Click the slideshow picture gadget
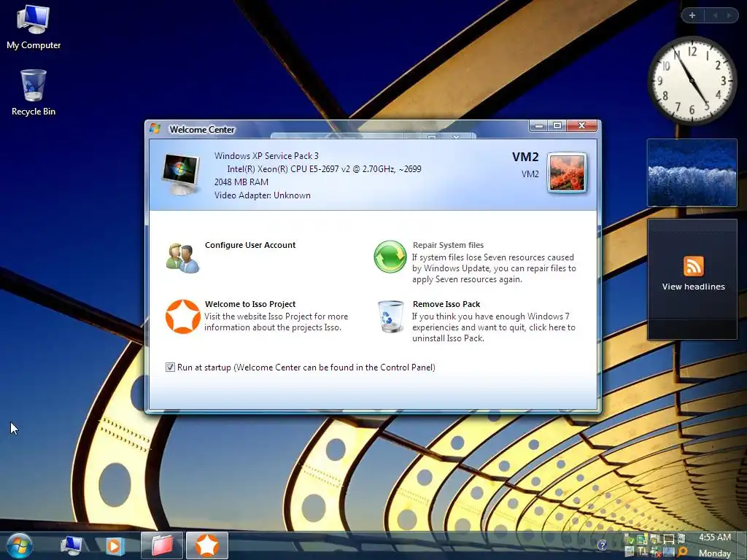 tap(692, 172)
